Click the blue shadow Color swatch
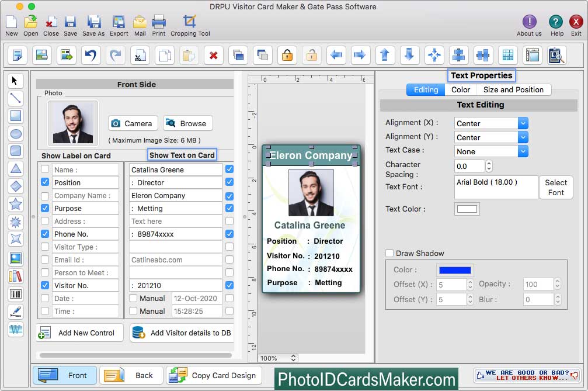The width and height of the screenshot is (588, 391). [x=455, y=270]
